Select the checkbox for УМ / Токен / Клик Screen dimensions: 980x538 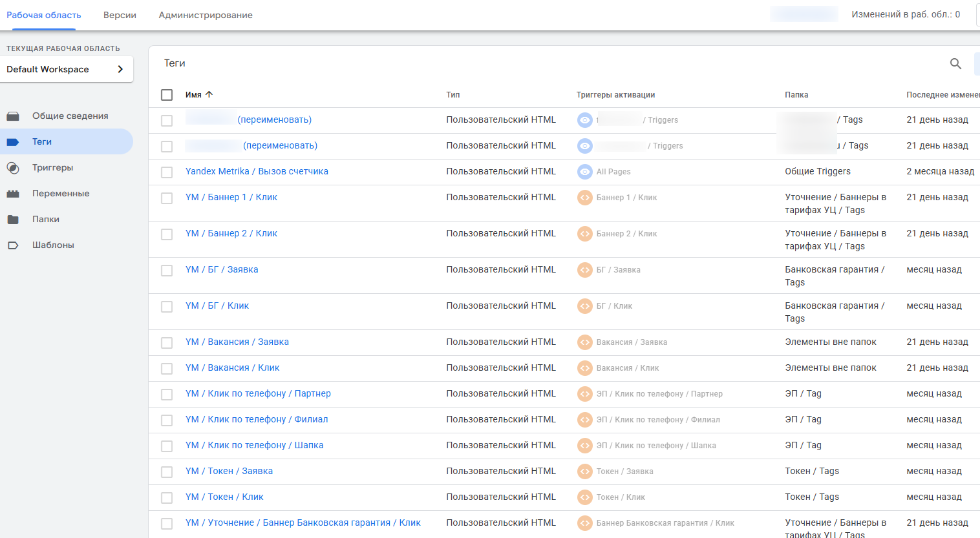[166, 497]
